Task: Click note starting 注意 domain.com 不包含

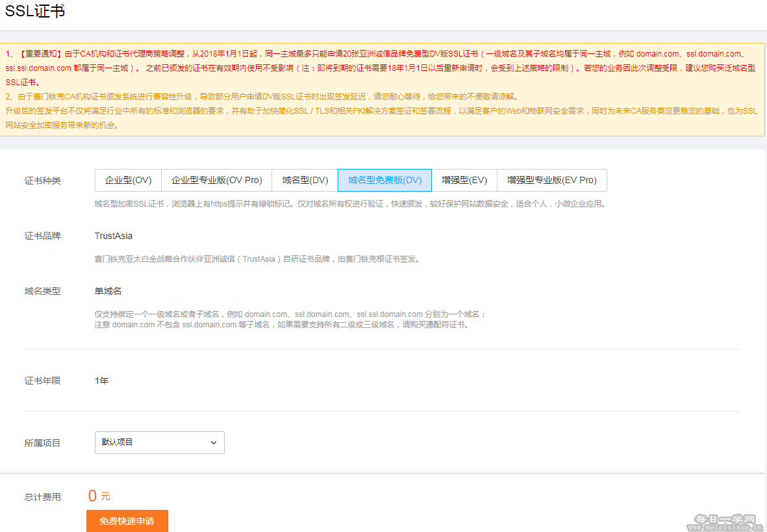Action: [x=283, y=325]
